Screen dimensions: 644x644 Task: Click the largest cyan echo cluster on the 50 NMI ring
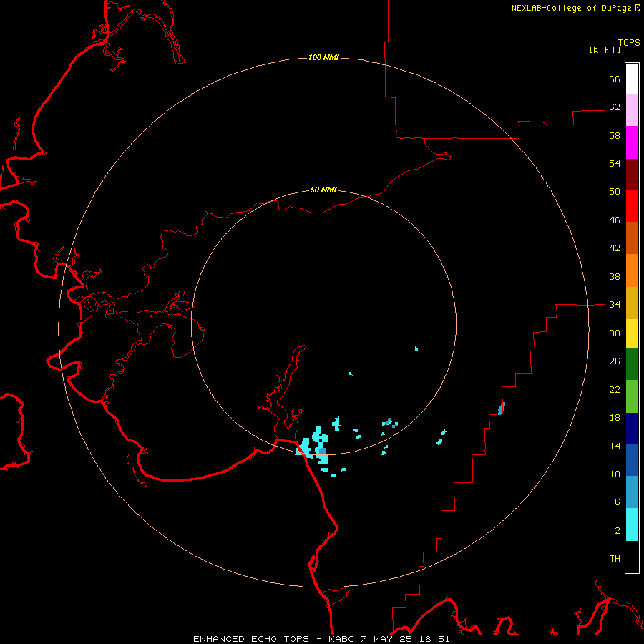(x=321, y=445)
